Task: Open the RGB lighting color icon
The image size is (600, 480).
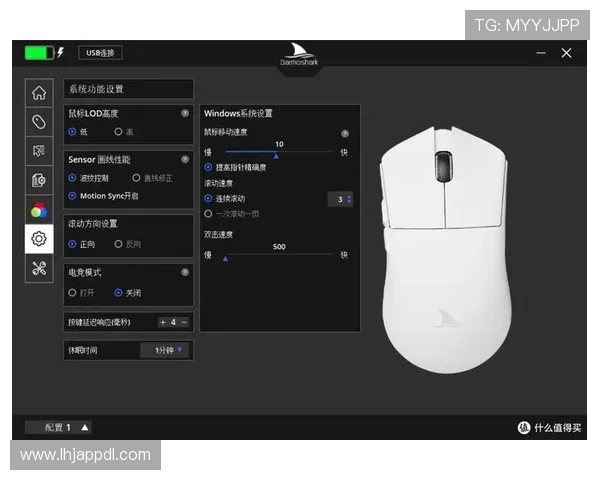Action: (x=39, y=210)
